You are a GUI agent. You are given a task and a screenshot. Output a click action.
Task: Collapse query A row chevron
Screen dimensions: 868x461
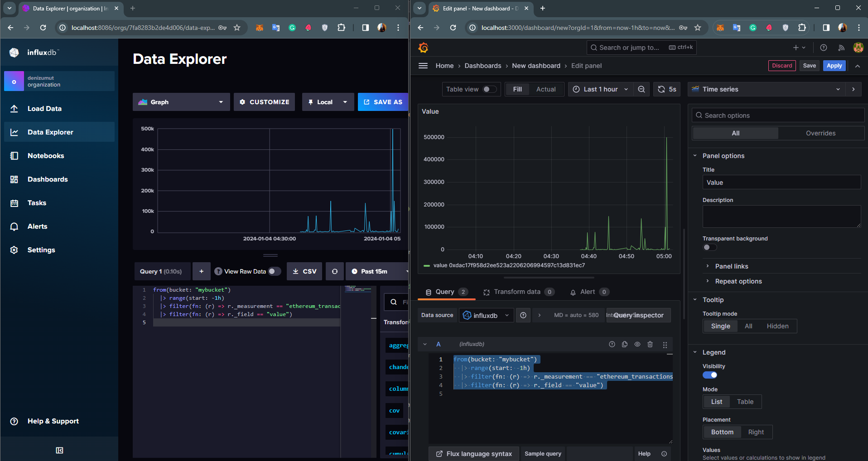pyautogui.click(x=425, y=344)
